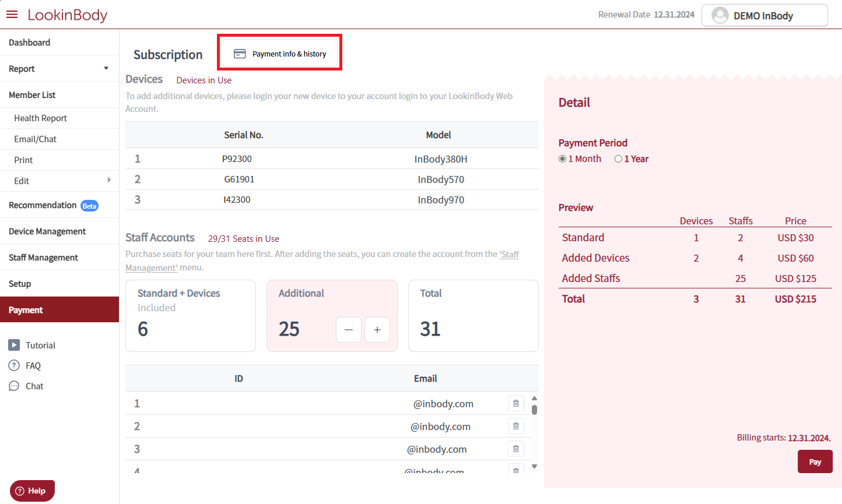
Task: Click the Renewal Date 12.31.2024 text
Action: (646, 15)
